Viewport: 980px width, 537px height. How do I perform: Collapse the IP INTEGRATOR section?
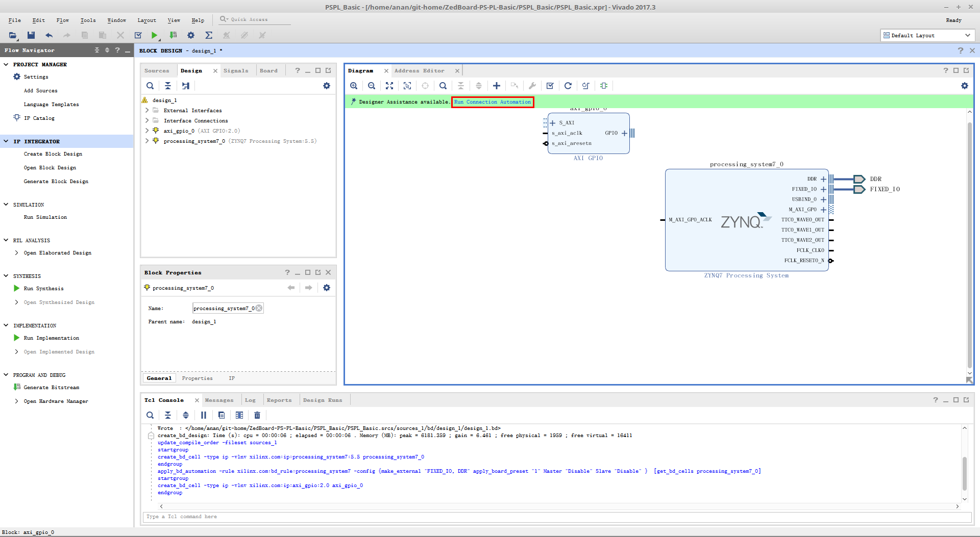(6, 141)
